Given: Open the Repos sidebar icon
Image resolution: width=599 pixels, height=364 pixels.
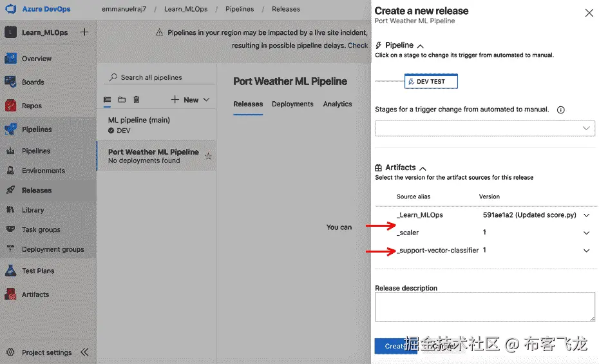Looking at the screenshot, I should (11, 106).
